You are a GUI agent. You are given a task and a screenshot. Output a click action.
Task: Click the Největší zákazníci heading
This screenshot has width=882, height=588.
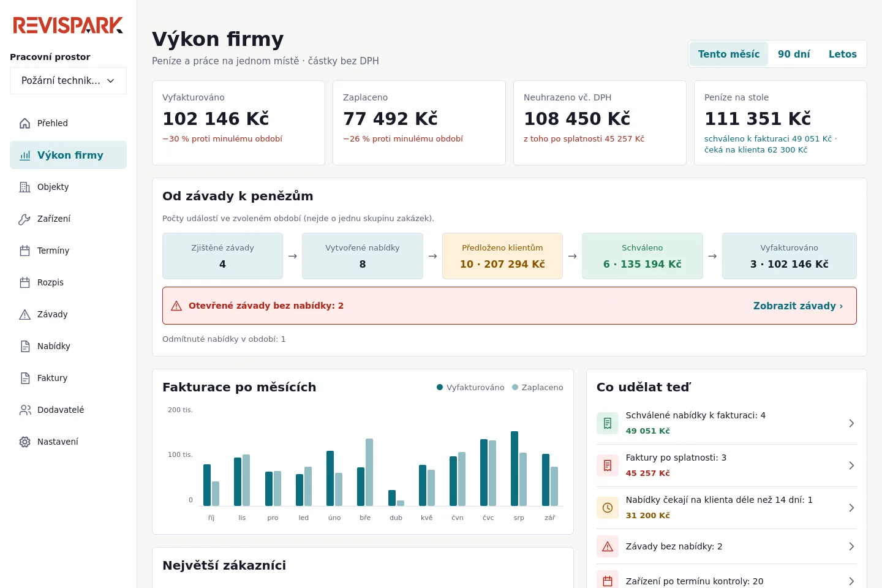(224, 565)
